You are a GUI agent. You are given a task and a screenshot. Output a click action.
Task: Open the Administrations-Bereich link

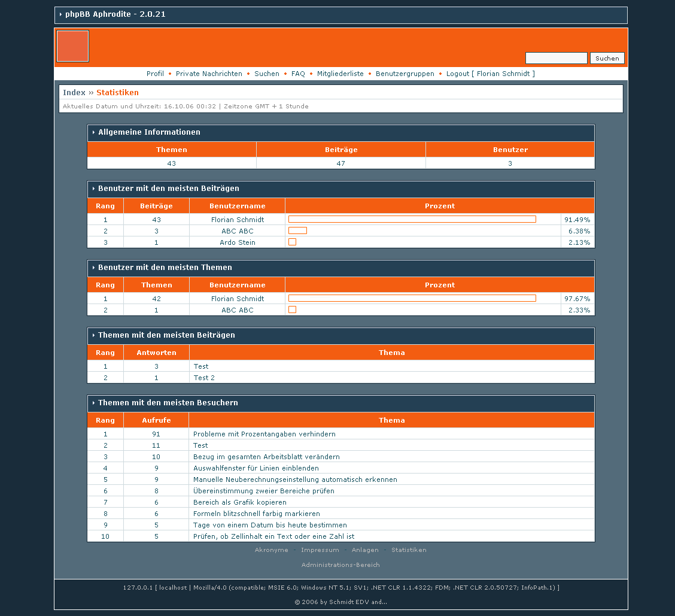pyautogui.click(x=340, y=565)
